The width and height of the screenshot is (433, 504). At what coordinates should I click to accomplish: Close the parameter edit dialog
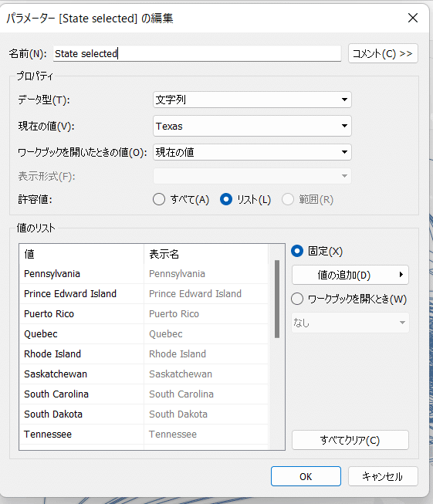(x=413, y=18)
